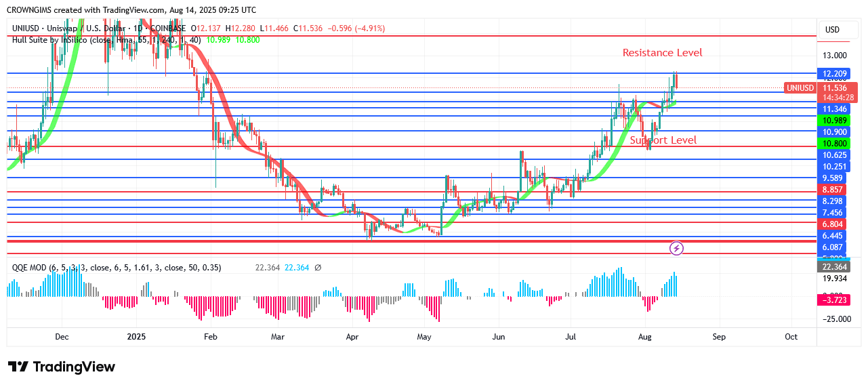Click grey 22.364 value in QQE MOD legend

tap(268, 268)
